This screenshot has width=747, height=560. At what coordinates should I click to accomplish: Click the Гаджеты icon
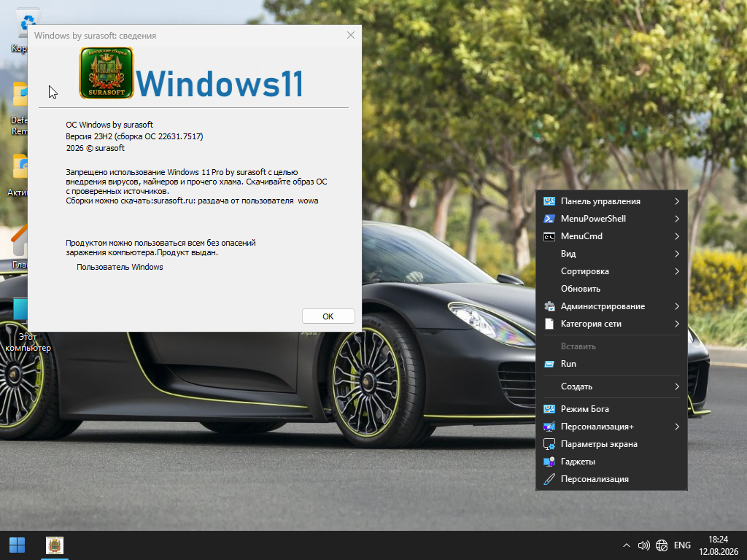[x=549, y=462]
